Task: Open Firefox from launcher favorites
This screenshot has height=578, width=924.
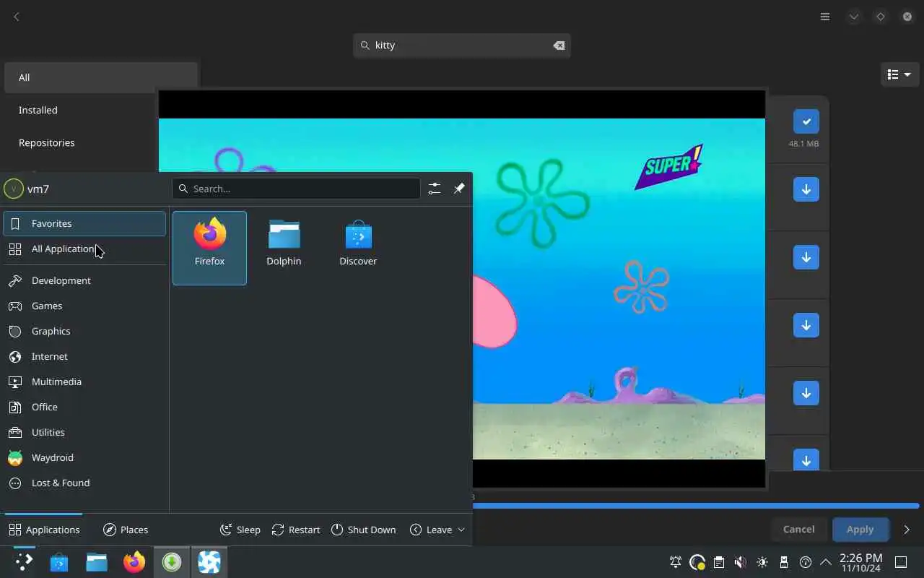Action: [x=209, y=248]
